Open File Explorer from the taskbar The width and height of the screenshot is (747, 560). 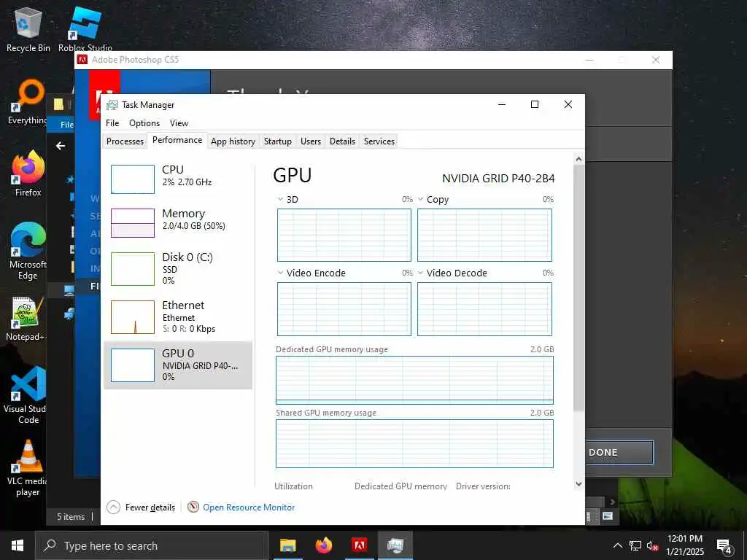click(287, 545)
